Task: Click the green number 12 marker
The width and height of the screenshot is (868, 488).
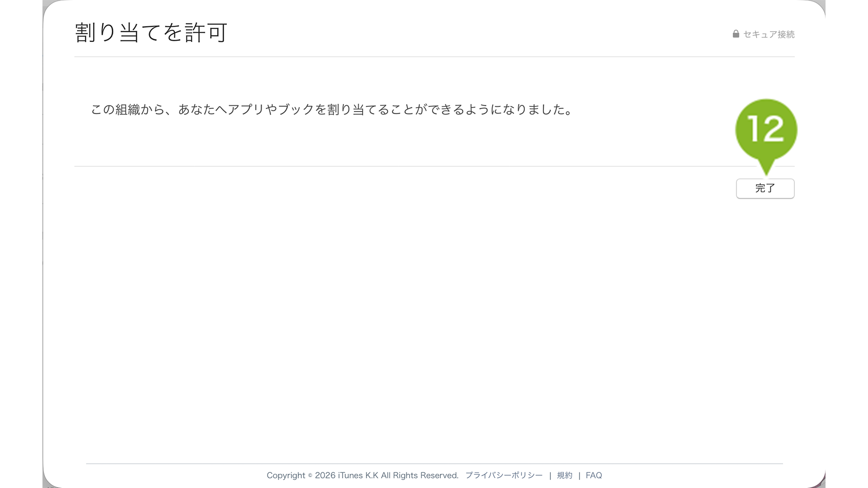Action: (766, 130)
